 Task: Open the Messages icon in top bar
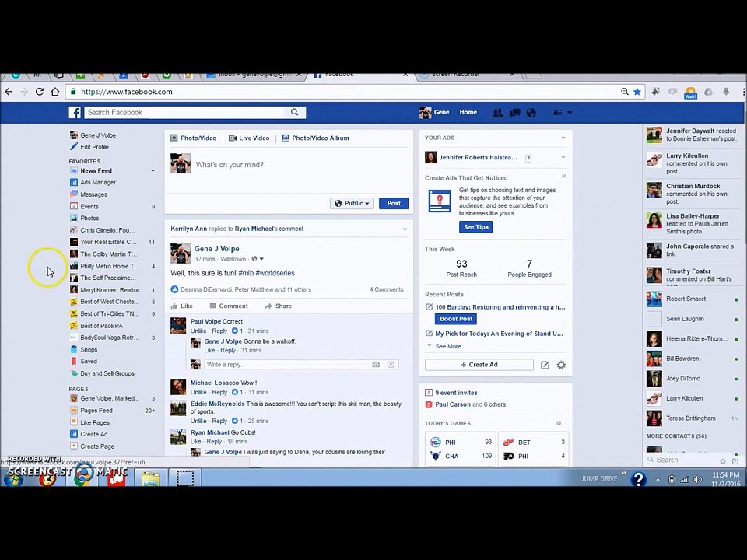(514, 113)
